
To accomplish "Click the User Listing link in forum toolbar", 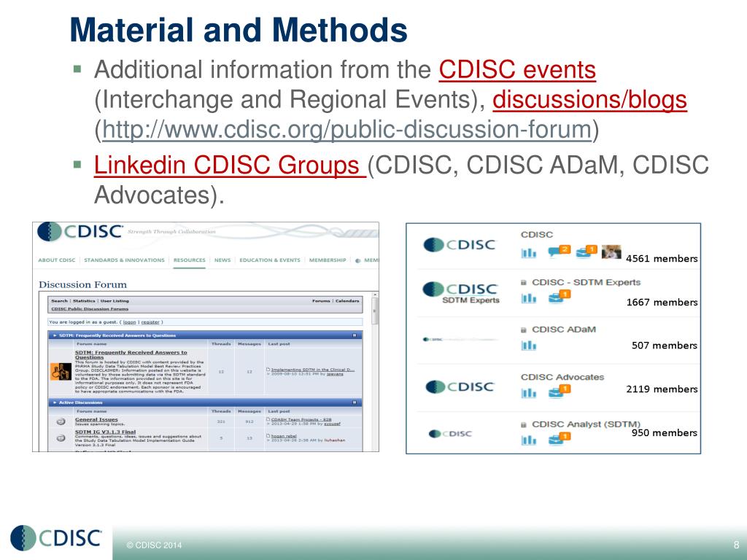I will (x=115, y=301).
